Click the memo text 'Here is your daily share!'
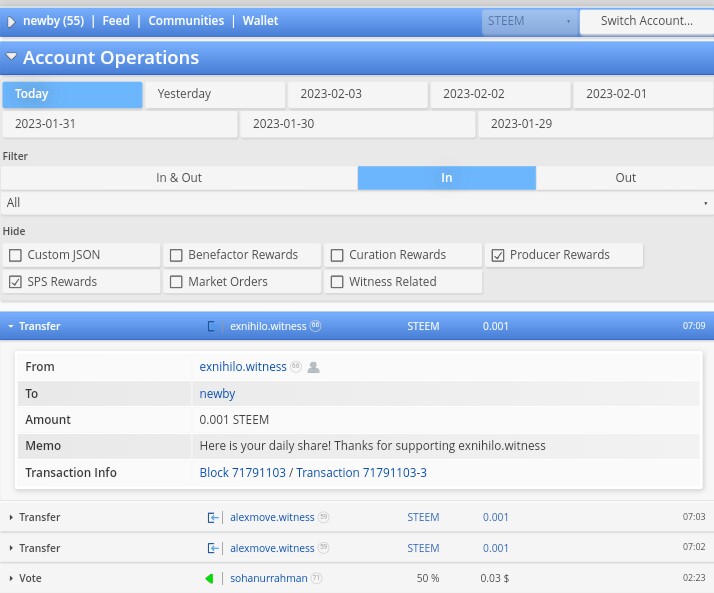The image size is (714, 593). click(x=265, y=446)
